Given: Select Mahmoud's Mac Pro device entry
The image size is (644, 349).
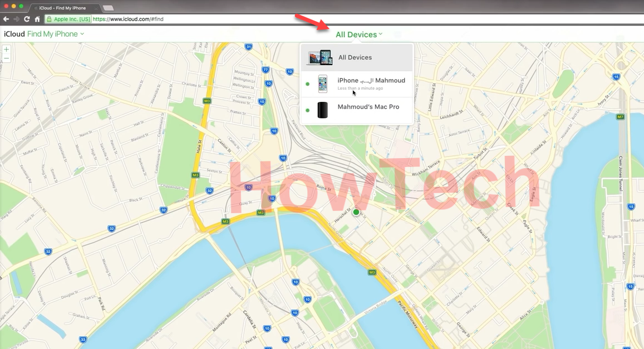Looking at the screenshot, I should click(x=357, y=110).
